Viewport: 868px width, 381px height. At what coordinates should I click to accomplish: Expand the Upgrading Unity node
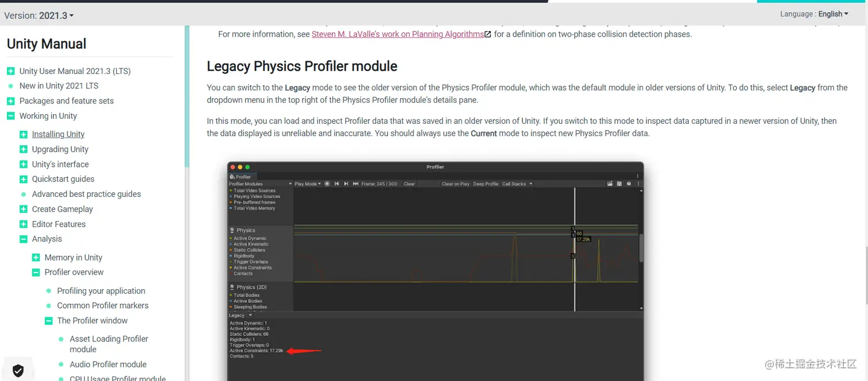(24, 149)
